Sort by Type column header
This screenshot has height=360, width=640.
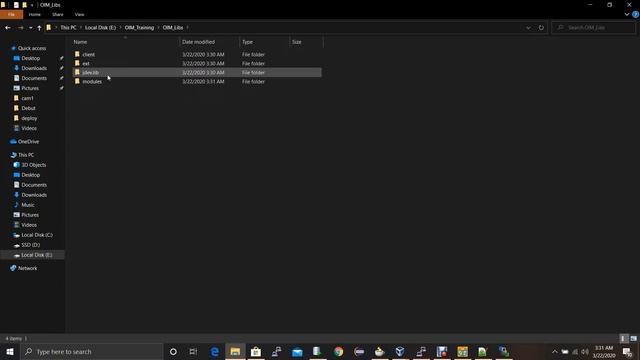[247, 42]
